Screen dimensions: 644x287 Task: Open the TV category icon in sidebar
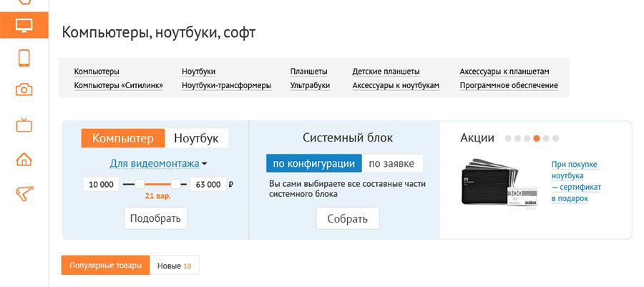(x=24, y=125)
